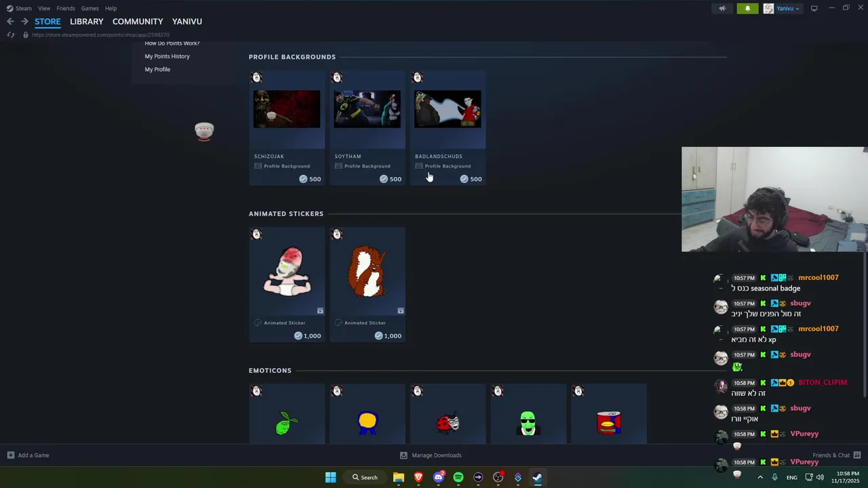Image resolution: width=868 pixels, height=488 pixels.
Task: Open the How Do Points Work link
Action: (172, 43)
